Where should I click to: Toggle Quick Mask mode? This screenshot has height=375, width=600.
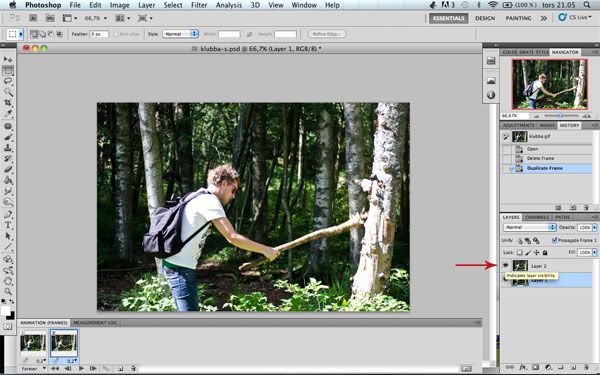pos(8,326)
